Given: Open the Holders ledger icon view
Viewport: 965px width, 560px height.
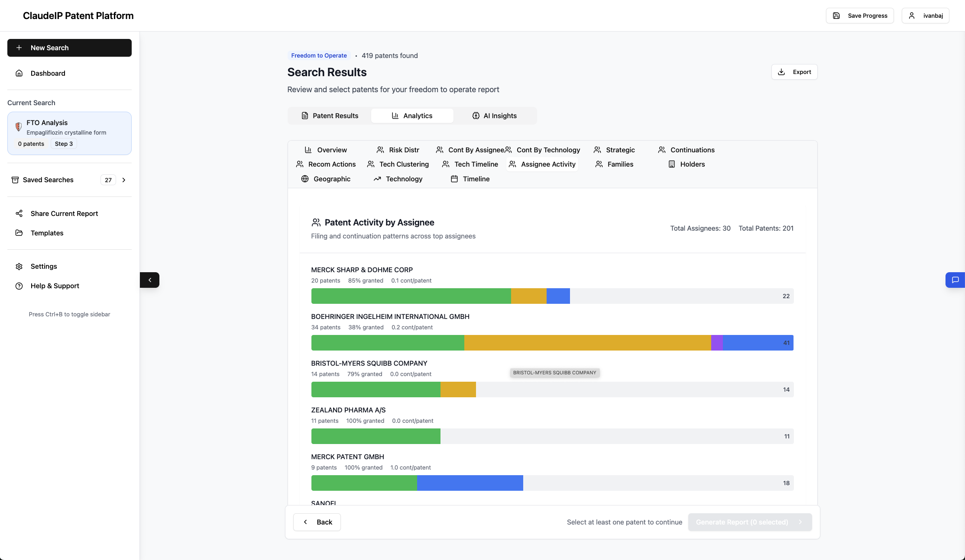Looking at the screenshot, I should (672, 164).
